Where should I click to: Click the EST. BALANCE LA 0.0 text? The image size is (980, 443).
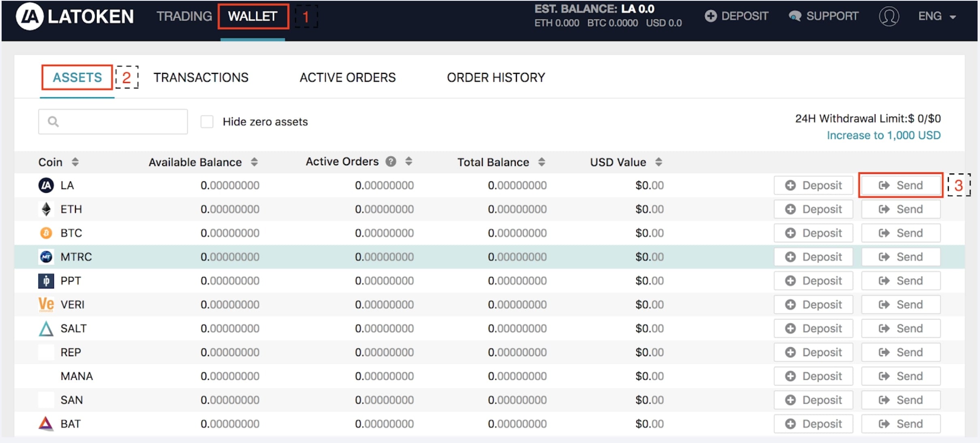click(x=594, y=9)
